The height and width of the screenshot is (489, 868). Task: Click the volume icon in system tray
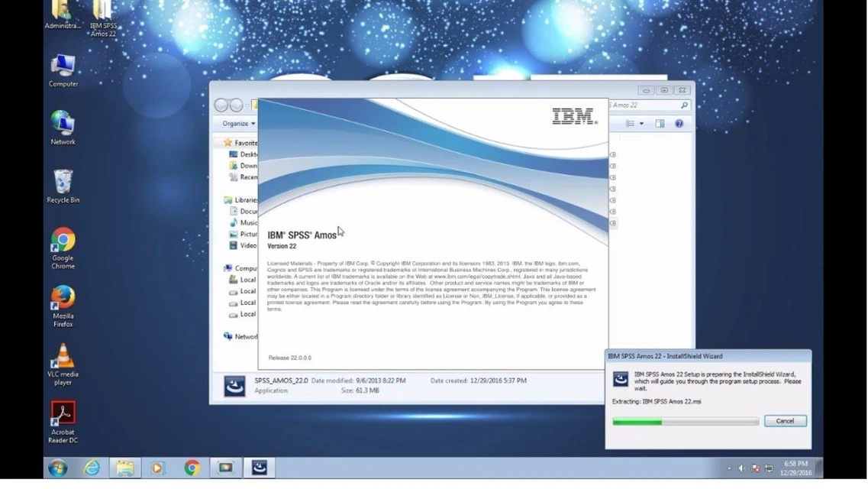742,468
